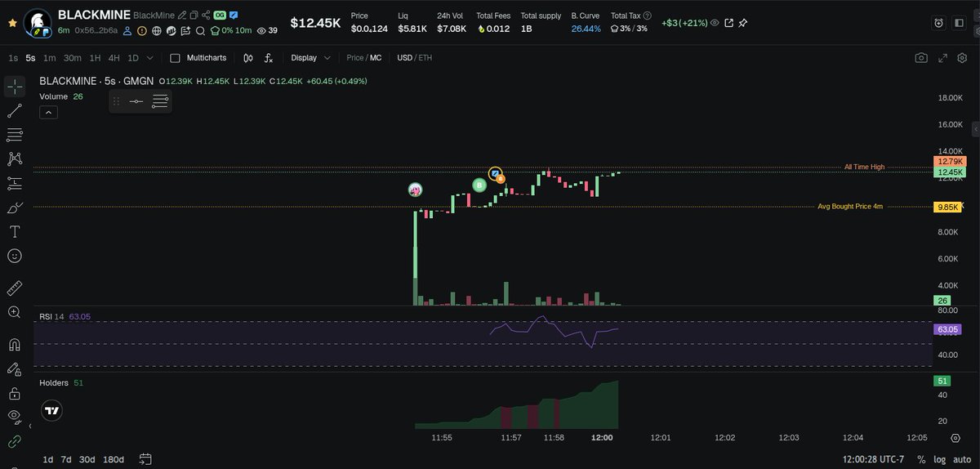Open the Fibonacci retracement tools
980x469 pixels.
point(15,135)
